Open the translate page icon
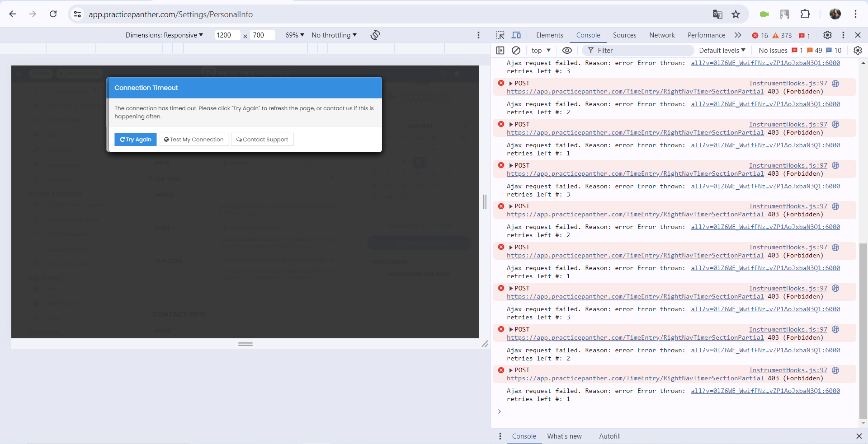The height and width of the screenshot is (444, 868). [x=717, y=14]
